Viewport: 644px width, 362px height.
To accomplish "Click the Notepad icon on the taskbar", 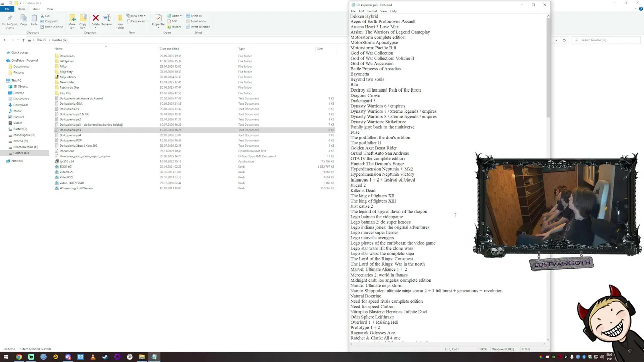I will [154, 357].
